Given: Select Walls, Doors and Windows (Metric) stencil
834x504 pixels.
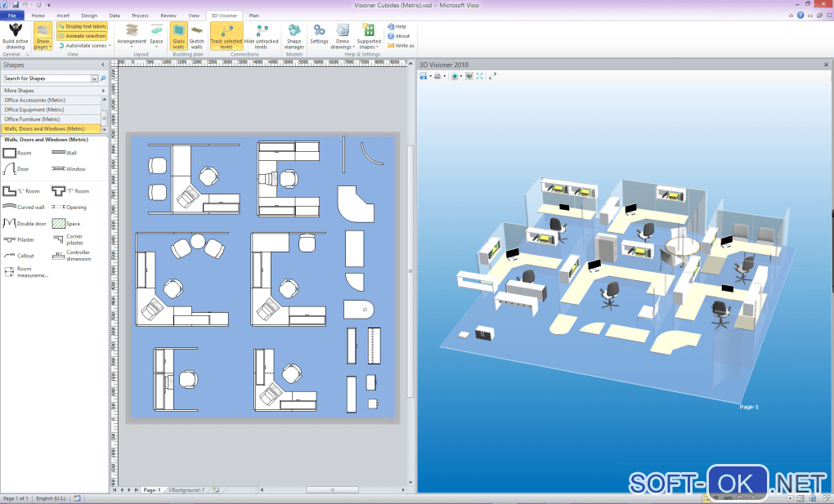Looking at the screenshot, I should (x=51, y=129).
